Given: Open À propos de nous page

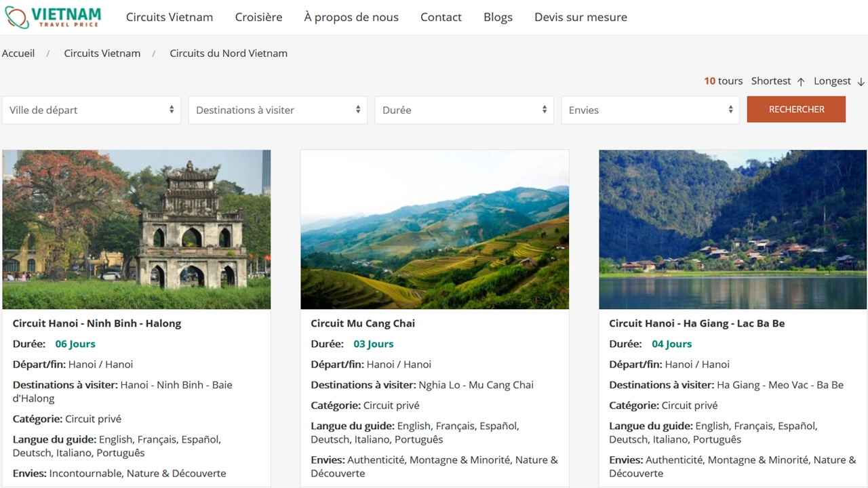Looking at the screenshot, I should 351,17.
